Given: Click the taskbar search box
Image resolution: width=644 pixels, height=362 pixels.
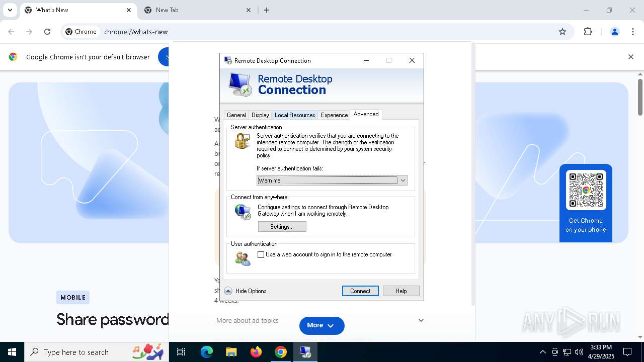Looking at the screenshot, I should coord(97,352).
